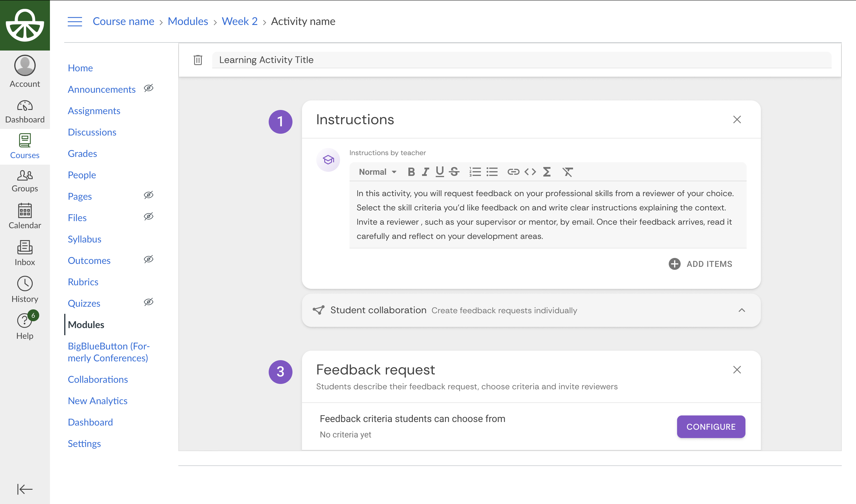Click the Bold formatting icon
The height and width of the screenshot is (504, 856).
pyautogui.click(x=411, y=172)
